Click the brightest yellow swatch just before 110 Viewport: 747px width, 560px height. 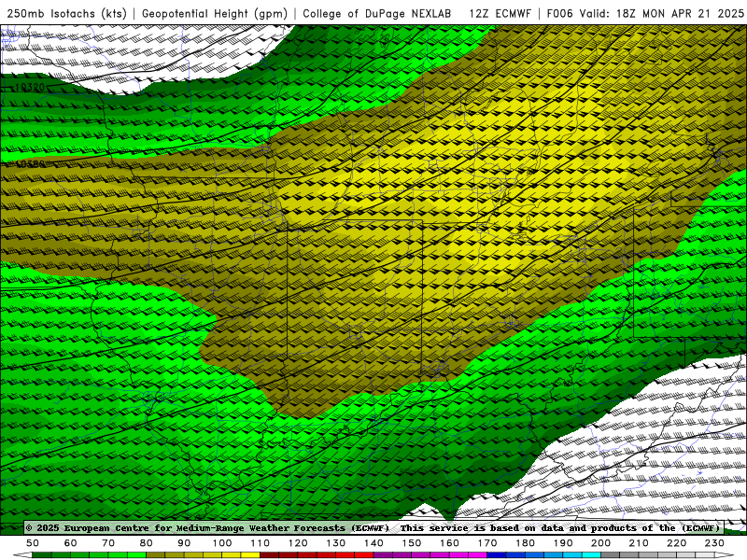250,555
